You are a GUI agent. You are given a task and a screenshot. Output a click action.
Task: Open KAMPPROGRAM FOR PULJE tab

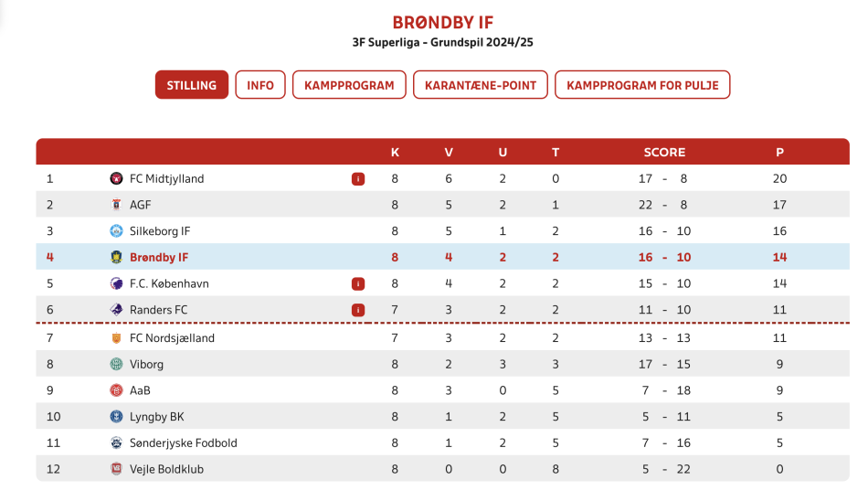(642, 85)
